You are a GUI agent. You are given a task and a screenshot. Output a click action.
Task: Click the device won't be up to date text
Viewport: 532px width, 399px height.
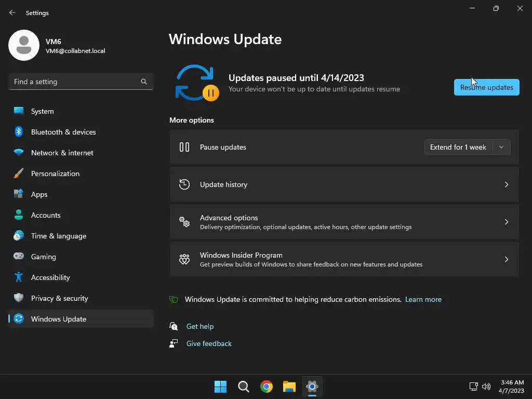pyautogui.click(x=314, y=89)
